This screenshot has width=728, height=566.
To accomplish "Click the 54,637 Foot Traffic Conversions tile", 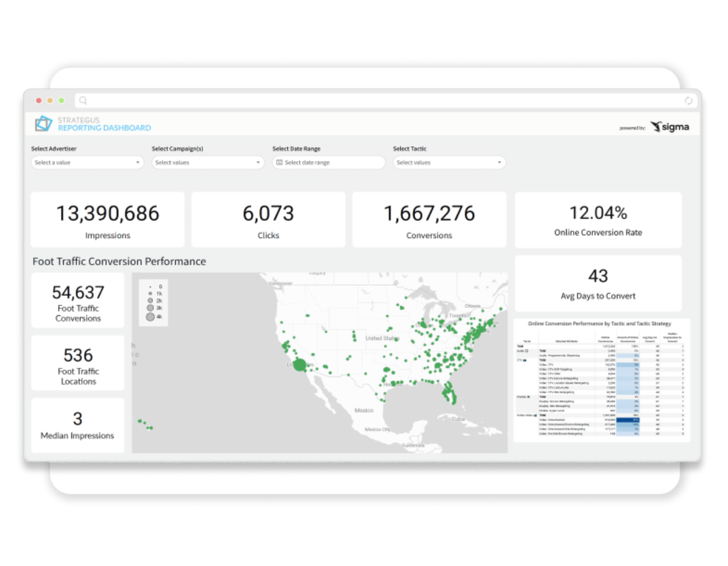I will tap(78, 301).
